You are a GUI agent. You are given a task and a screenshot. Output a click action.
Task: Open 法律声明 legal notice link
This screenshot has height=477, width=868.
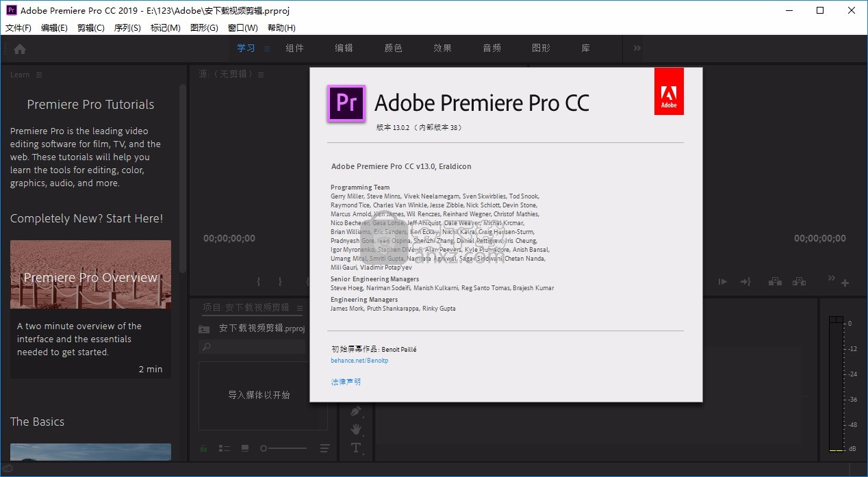click(346, 382)
